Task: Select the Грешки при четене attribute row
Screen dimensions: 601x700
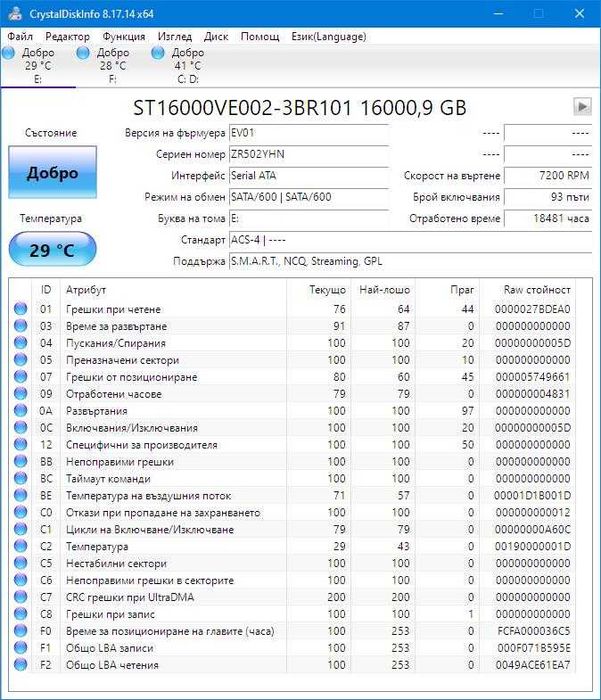Action: coord(292,309)
